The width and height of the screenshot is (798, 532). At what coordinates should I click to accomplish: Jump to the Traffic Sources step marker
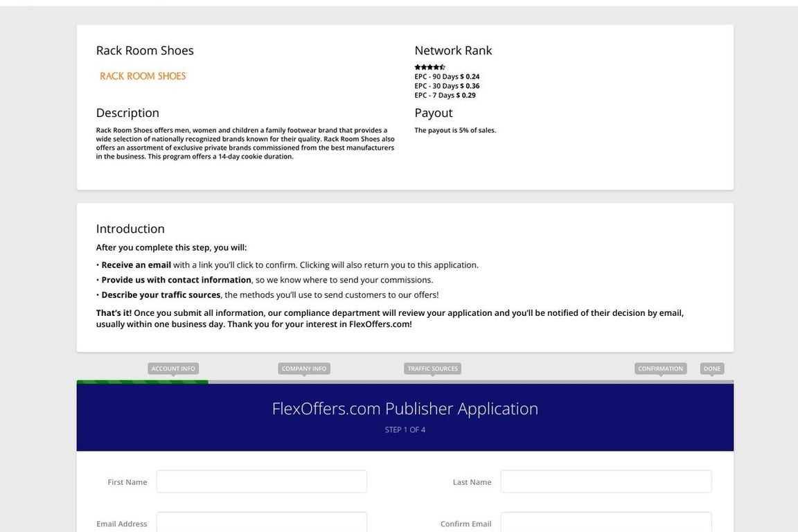click(x=432, y=369)
